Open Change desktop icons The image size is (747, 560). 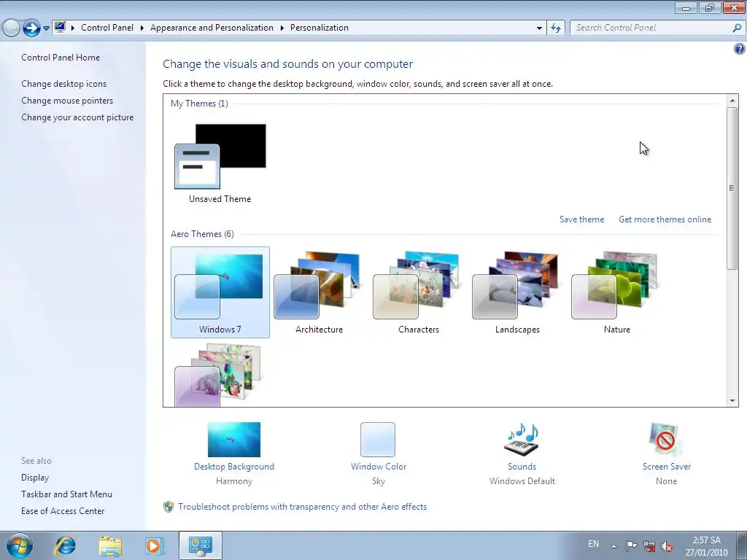64,84
